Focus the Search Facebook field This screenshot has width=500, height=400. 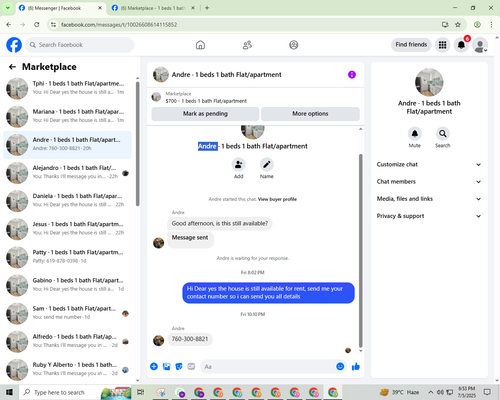pos(80,45)
